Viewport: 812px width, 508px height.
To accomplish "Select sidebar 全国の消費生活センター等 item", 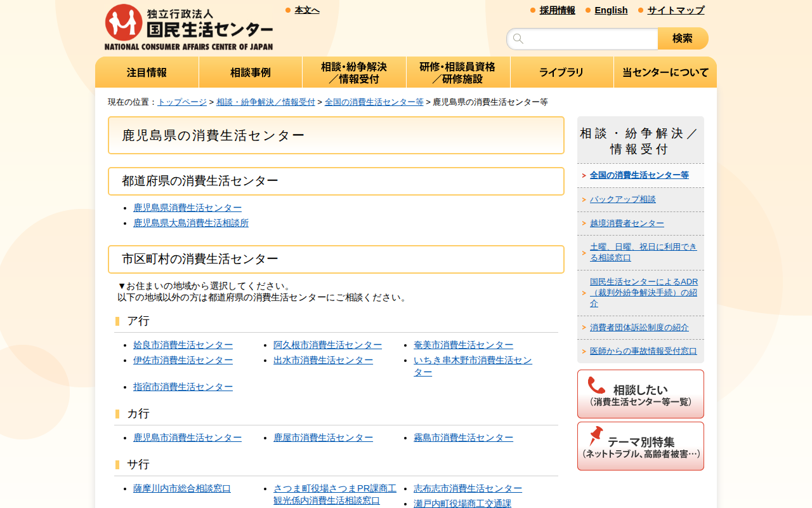I will (x=639, y=175).
